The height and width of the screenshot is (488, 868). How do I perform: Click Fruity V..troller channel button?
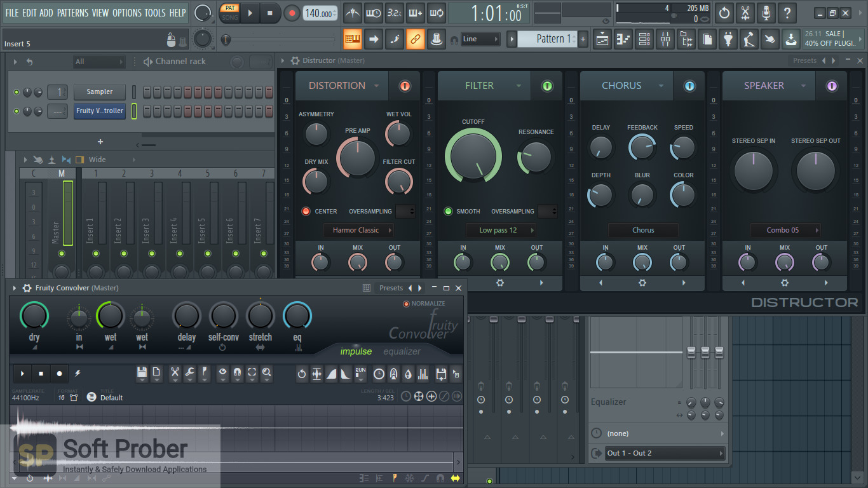[x=100, y=111]
